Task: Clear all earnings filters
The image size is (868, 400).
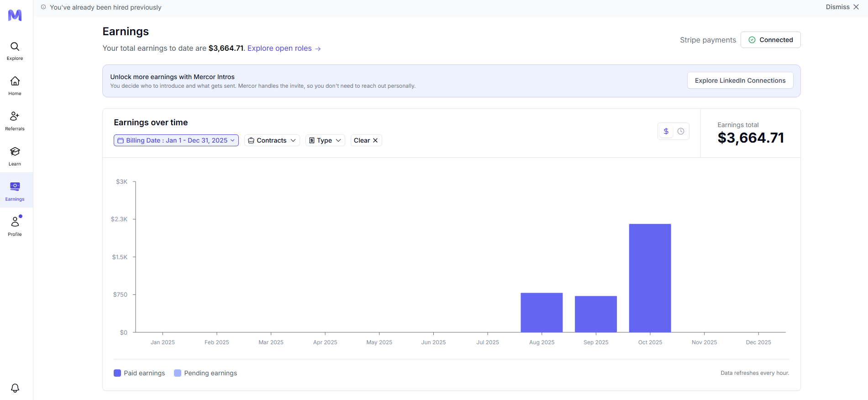Action: [366, 140]
